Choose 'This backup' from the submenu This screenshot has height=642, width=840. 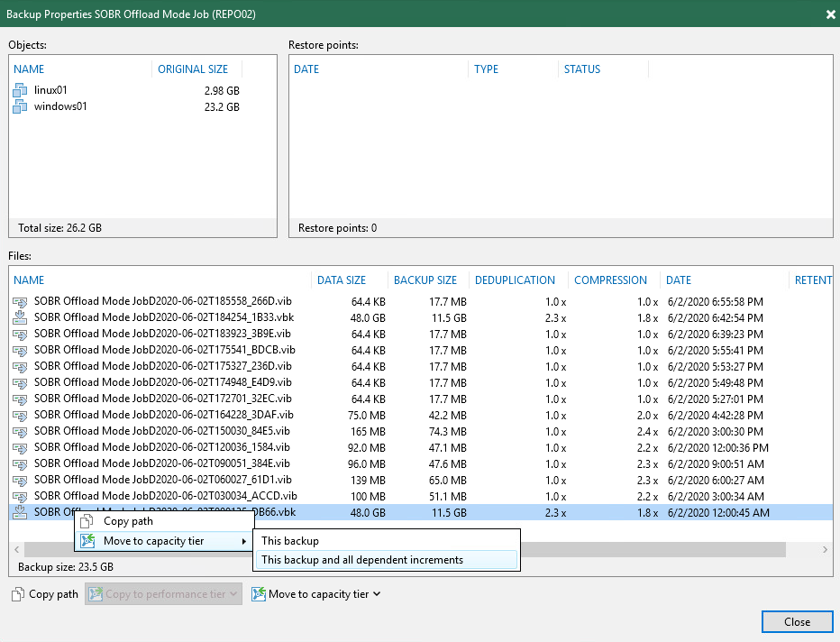coord(290,541)
